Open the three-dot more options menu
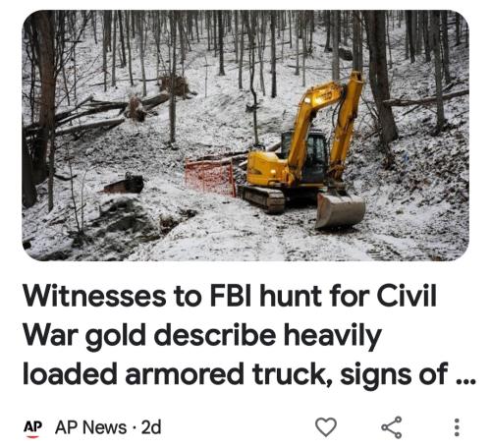Screen dimensions: 491x448 tap(458, 427)
